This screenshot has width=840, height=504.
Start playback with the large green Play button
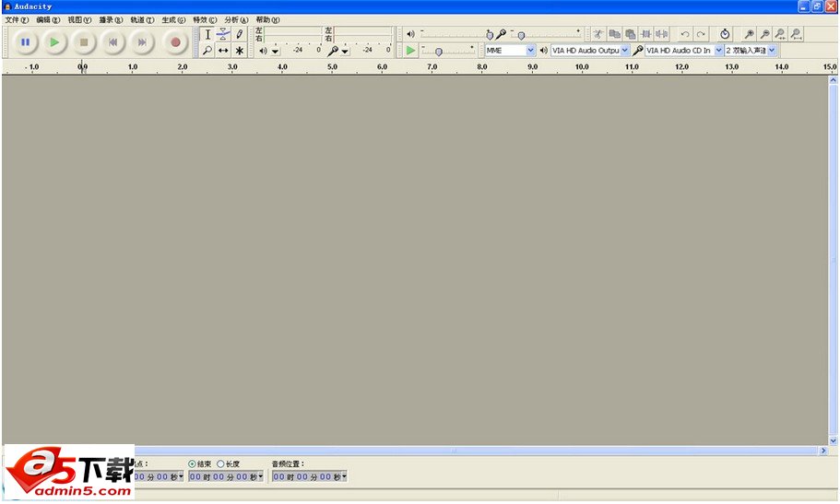[x=54, y=42]
